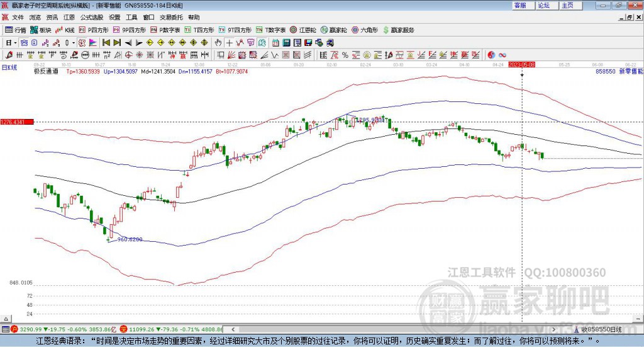Click the 2023-05-08 date marker
Viewport: 644px width, 347px height.
pyautogui.click(x=521, y=64)
